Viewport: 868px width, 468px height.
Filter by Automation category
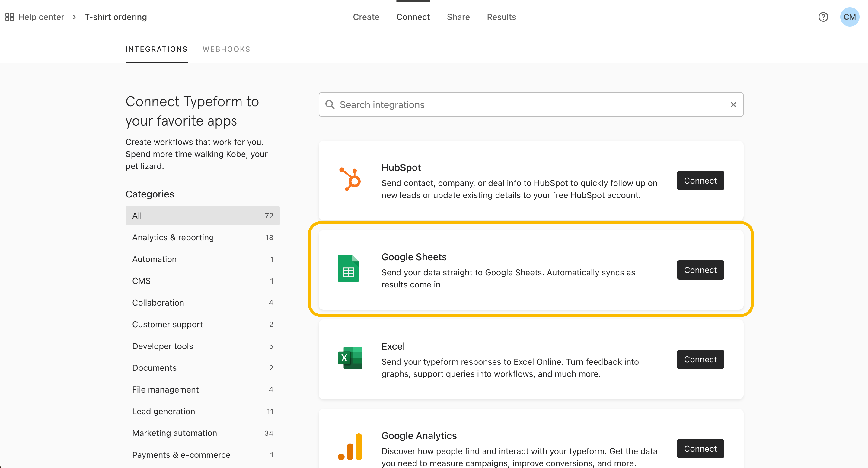click(203, 259)
